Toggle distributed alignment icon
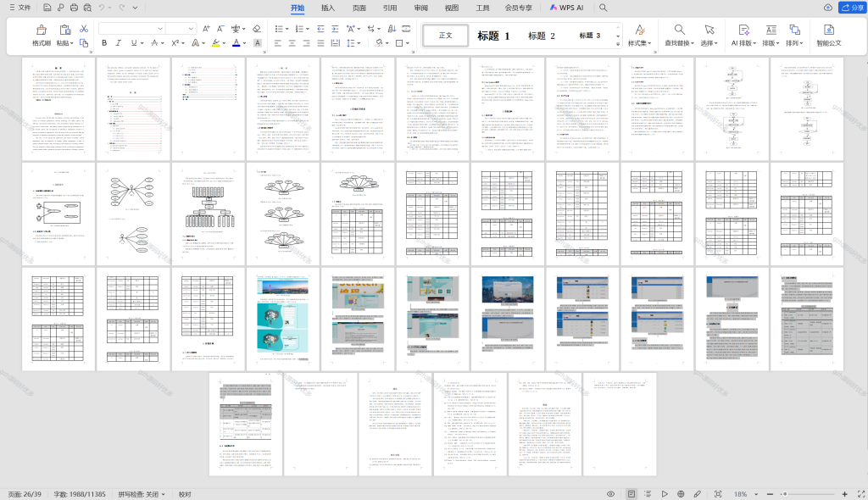Image resolution: width=868 pixels, height=500 pixels. click(335, 42)
